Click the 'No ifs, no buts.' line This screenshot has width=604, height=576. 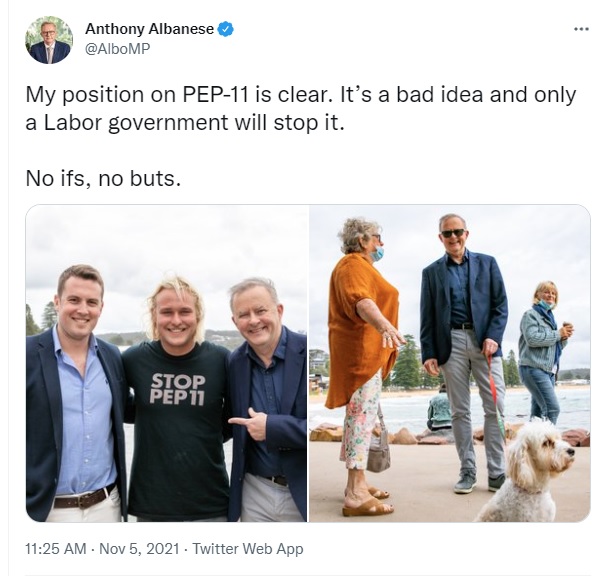[x=103, y=178]
